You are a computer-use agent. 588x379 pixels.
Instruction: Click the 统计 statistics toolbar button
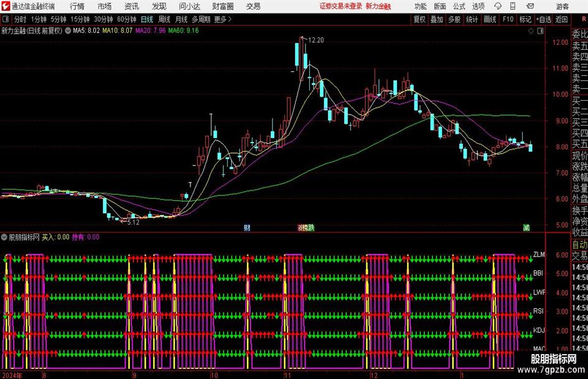click(x=472, y=19)
